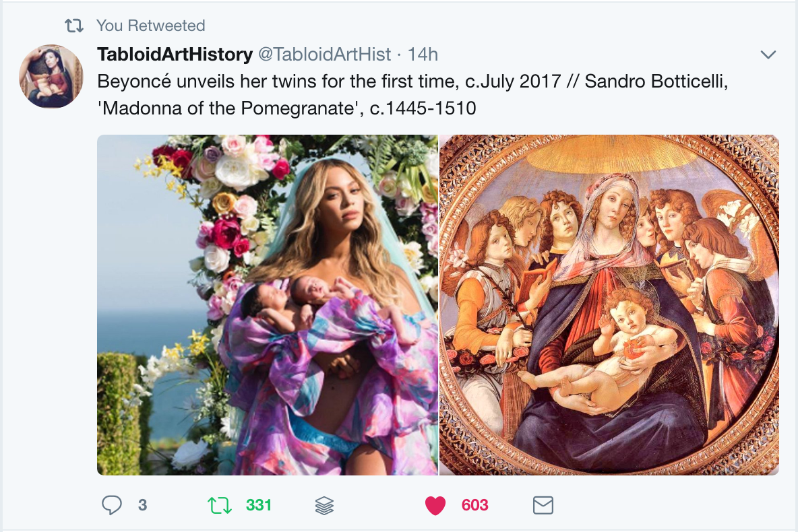Open the 3 replies count
The image size is (798, 532).
click(x=142, y=505)
